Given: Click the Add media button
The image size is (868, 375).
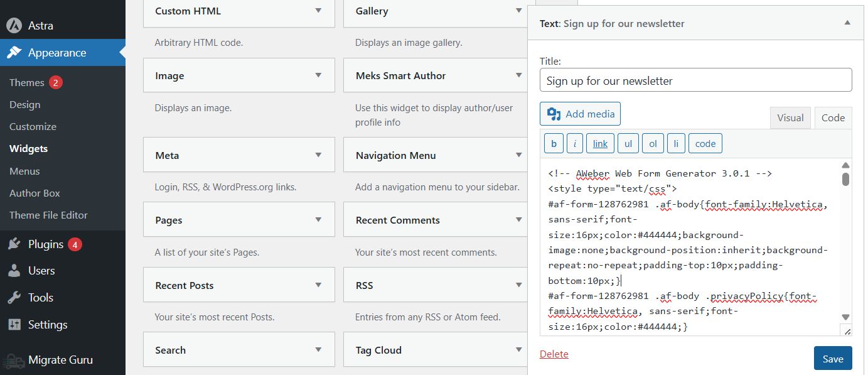Looking at the screenshot, I should click(x=580, y=114).
